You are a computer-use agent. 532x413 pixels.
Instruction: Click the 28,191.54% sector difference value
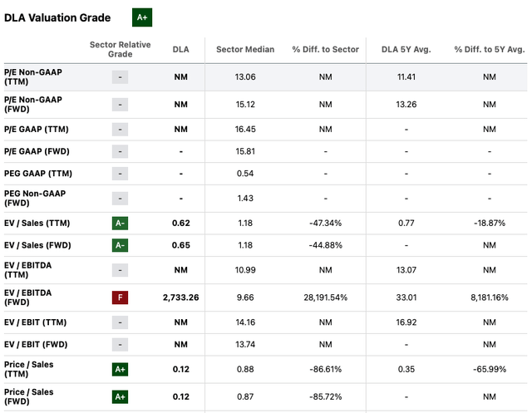(325, 297)
